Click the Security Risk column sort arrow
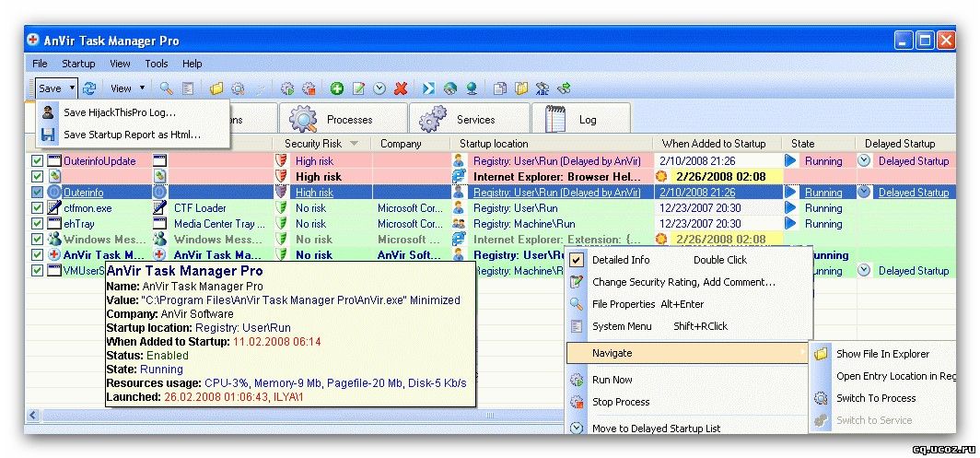980x458 pixels. point(355,144)
